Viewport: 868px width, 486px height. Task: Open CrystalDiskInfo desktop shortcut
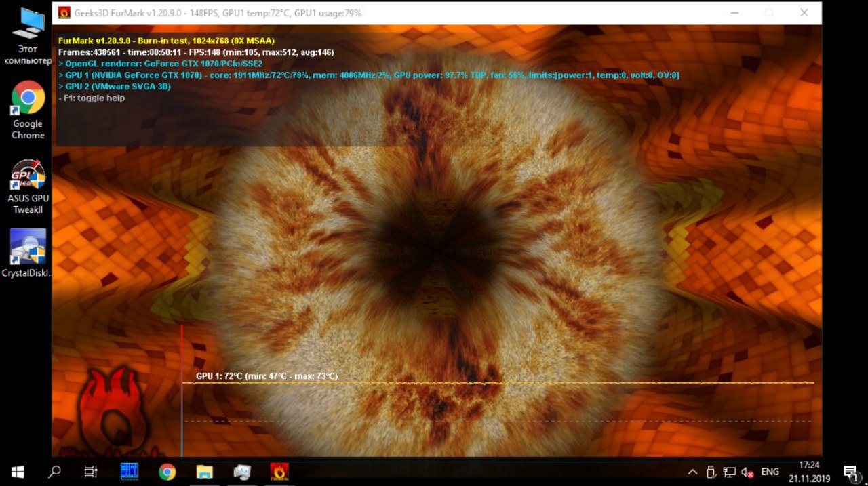coord(28,253)
